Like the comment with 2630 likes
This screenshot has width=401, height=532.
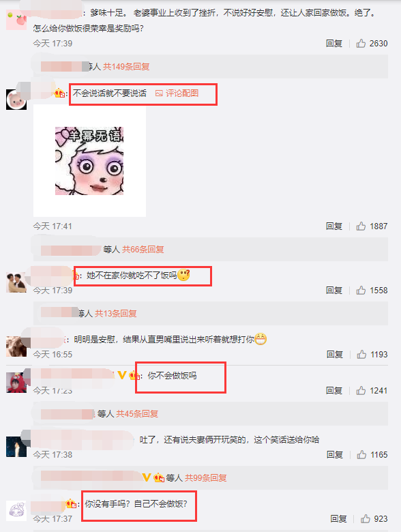coord(361,44)
